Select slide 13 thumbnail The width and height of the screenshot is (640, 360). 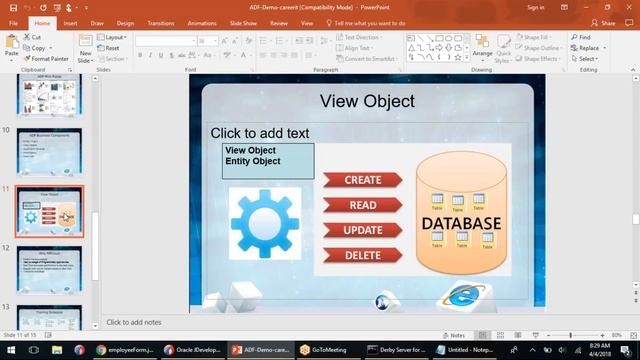click(49, 318)
